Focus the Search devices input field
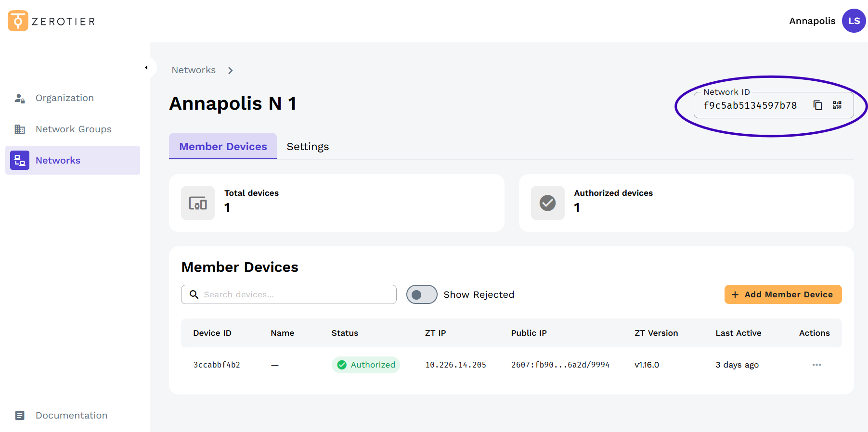 point(289,294)
